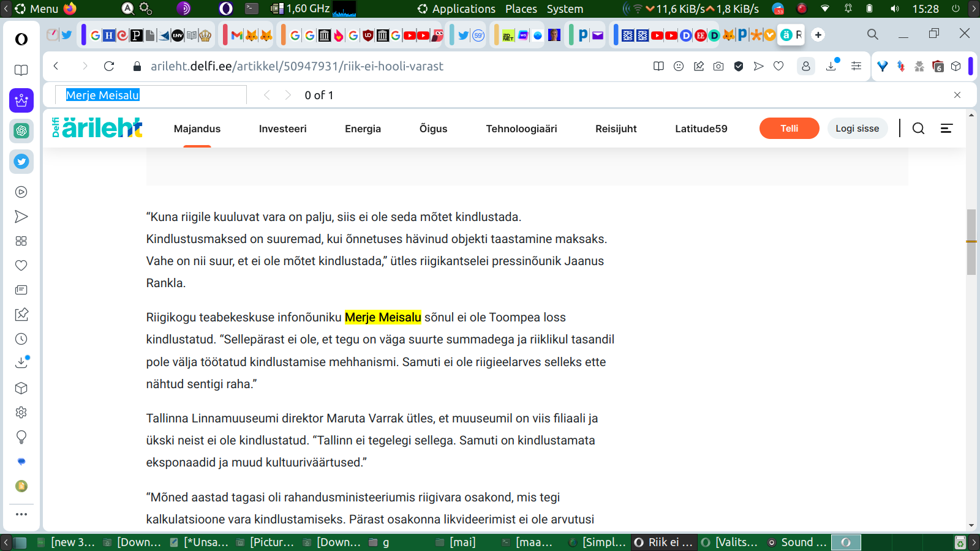Open Extensions cube in the sidebar

pyautogui.click(x=21, y=388)
